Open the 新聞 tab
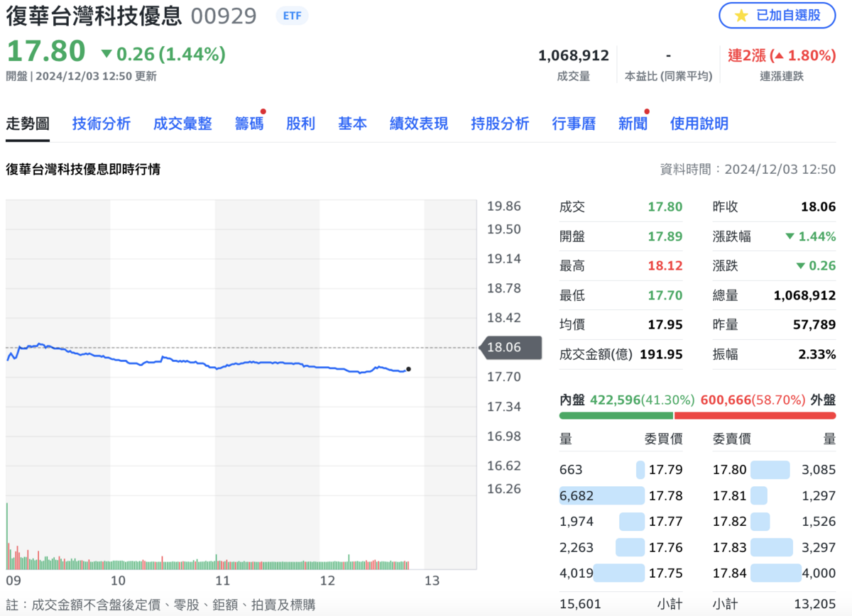Image resolution: width=852 pixels, height=616 pixels. click(633, 123)
